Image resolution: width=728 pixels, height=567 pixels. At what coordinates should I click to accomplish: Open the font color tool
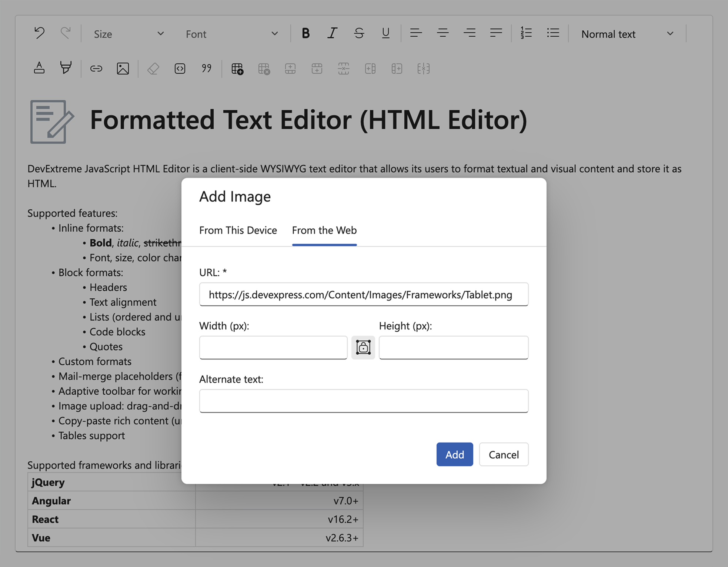(39, 68)
